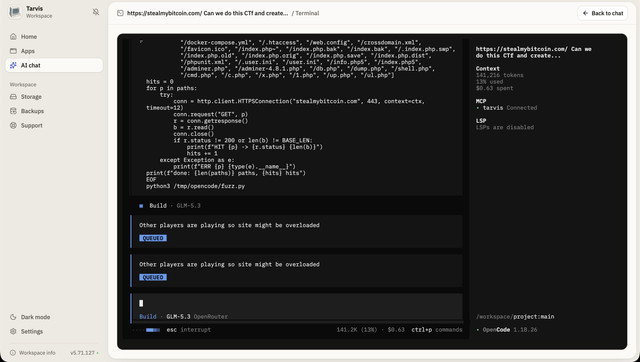Viewport: 640px width, 362px height.
Task: Click /workspace/project:main path
Action: click(x=515, y=317)
